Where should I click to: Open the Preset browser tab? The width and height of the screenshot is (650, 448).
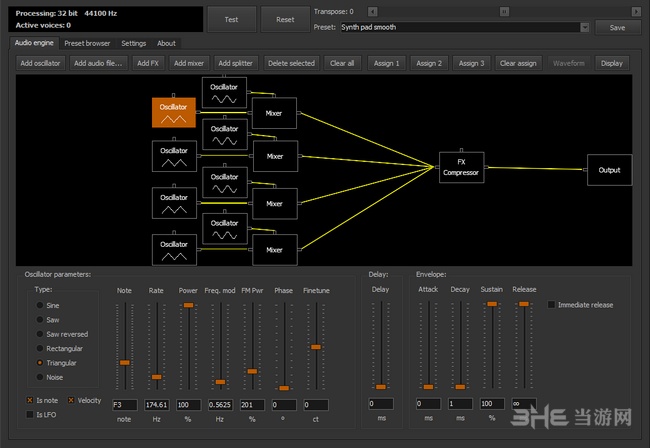coord(87,43)
